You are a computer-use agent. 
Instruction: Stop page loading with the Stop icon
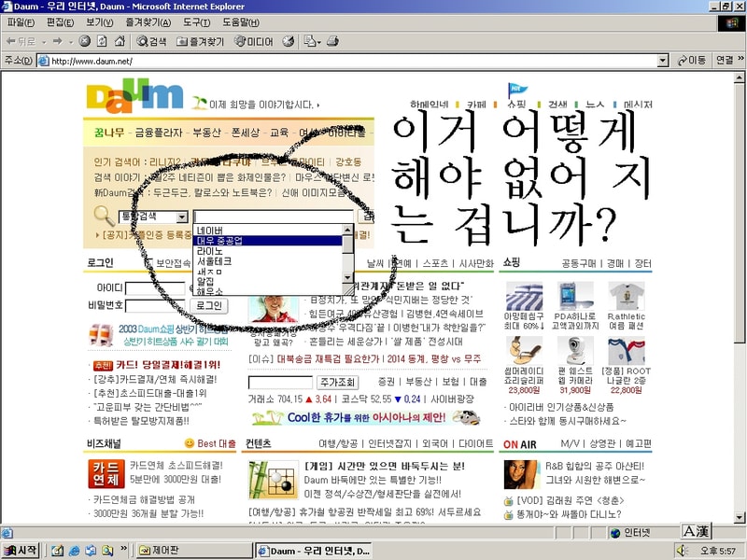[85, 41]
